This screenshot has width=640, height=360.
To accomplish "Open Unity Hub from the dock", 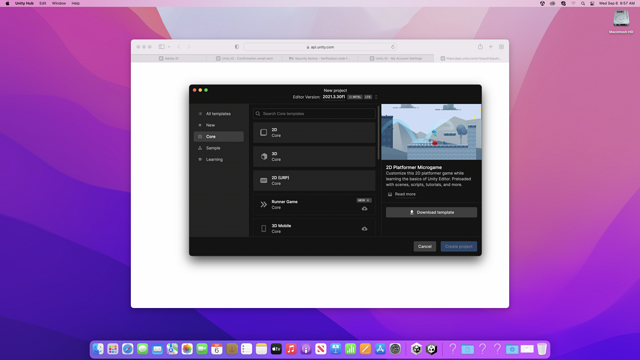I will [416, 349].
